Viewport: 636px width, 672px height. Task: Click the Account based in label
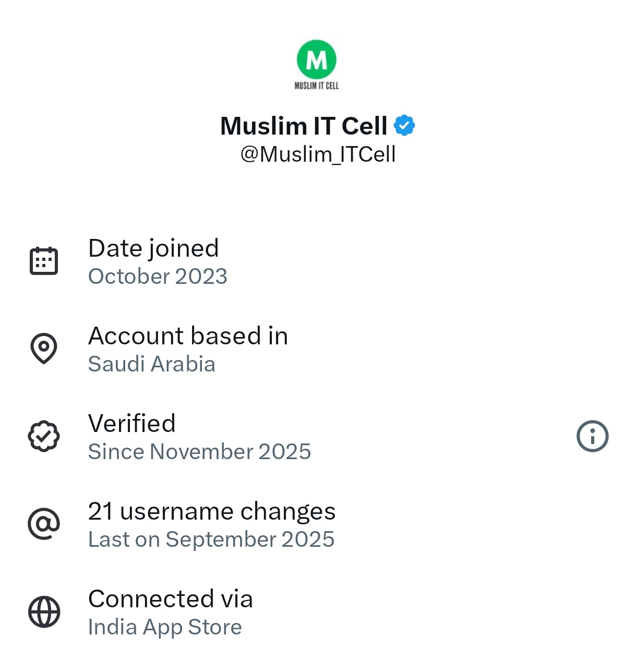(x=188, y=336)
